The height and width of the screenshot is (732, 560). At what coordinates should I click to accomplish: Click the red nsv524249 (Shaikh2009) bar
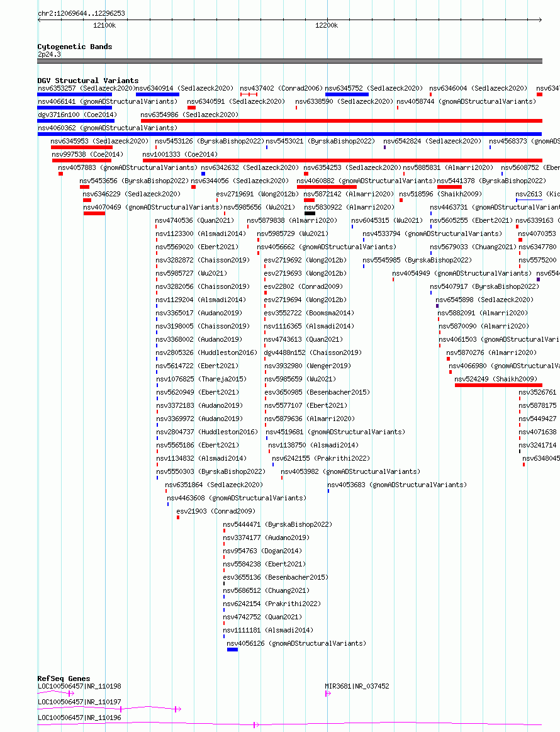point(498,385)
